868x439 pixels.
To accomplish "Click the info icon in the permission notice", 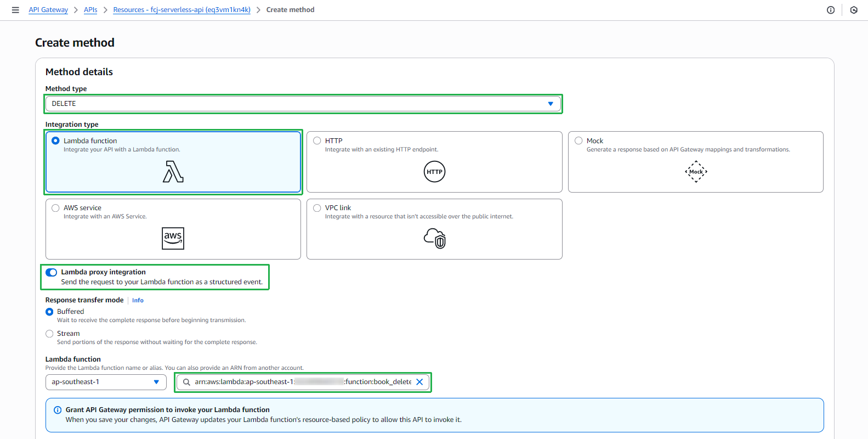I will point(58,410).
